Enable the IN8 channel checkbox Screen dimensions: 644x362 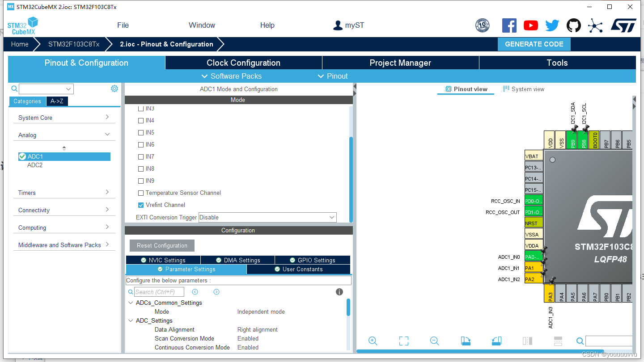141,169
